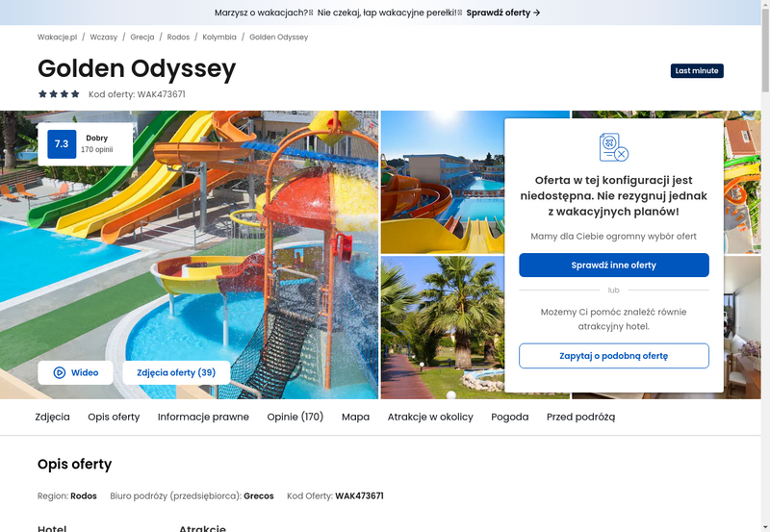Image resolution: width=770 pixels, height=532 pixels.
Task: Select the Mapa tab
Action: (x=355, y=417)
